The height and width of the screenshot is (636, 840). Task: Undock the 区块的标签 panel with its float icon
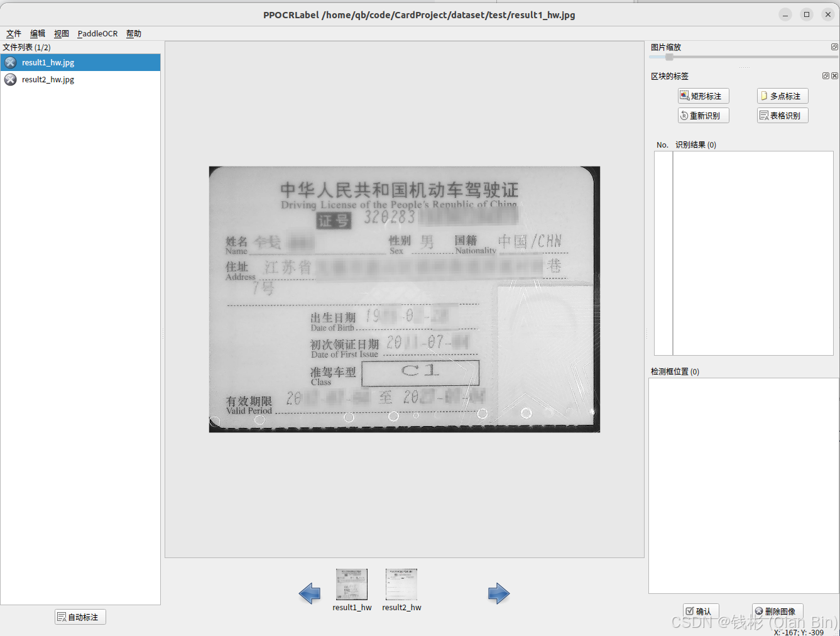point(826,75)
